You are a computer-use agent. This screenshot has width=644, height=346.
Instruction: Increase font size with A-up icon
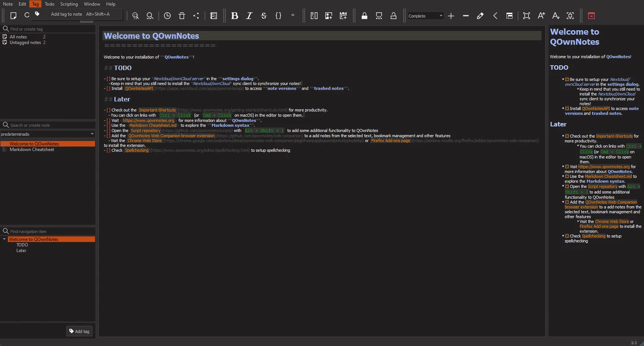[541, 16]
